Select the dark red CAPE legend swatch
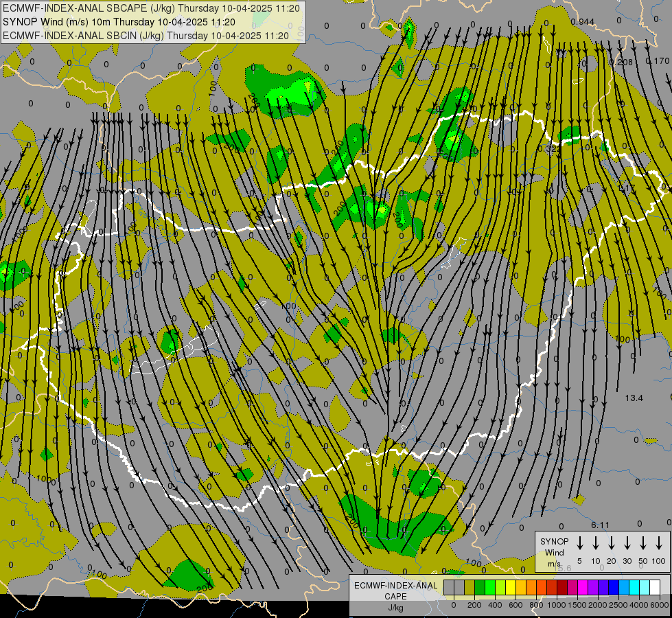Viewport: 672px width, 618px height. click(562, 587)
